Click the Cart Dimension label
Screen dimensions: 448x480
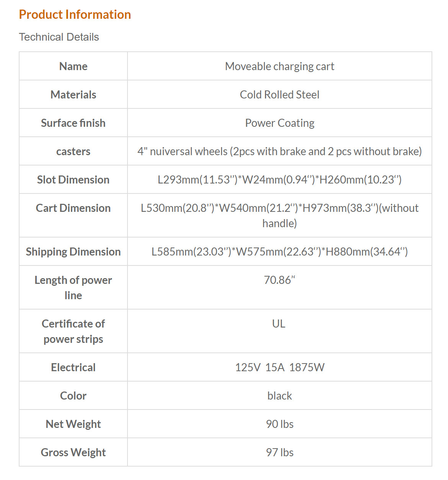[x=74, y=208]
